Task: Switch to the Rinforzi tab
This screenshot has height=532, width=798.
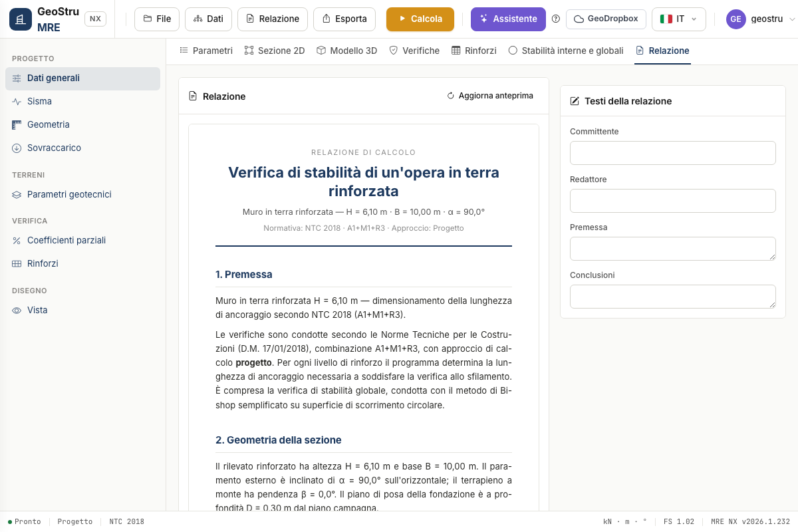Action: click(474, 51)
